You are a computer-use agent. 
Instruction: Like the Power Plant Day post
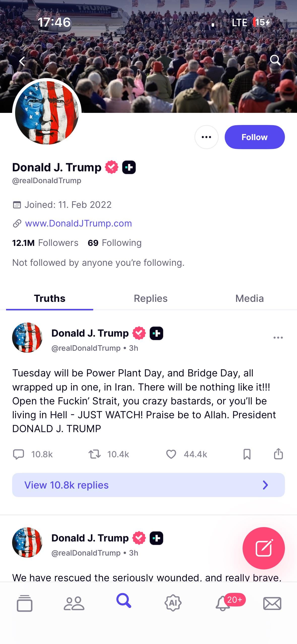coord(171,454)
